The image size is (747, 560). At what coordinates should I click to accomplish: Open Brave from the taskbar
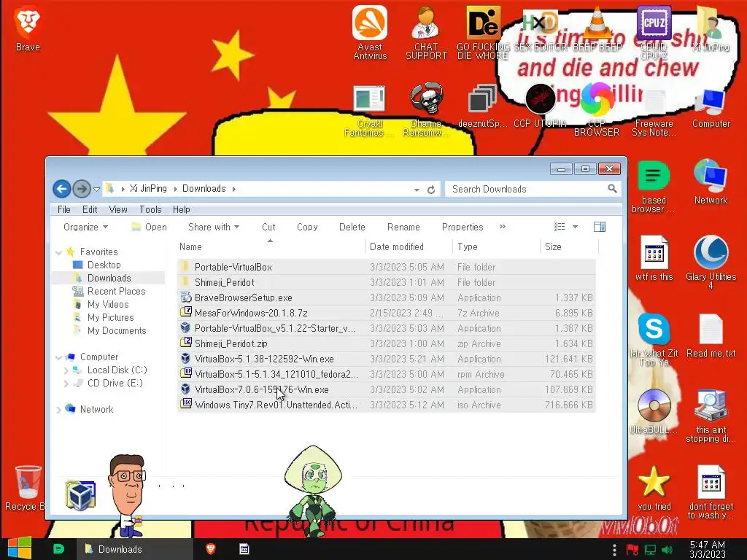coord(210,549)
